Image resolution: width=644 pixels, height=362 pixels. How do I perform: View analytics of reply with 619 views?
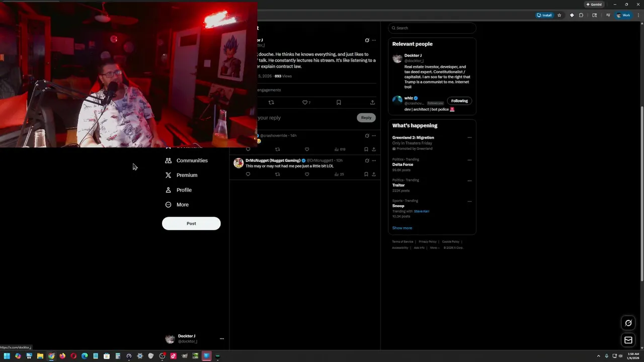[340, 149]
